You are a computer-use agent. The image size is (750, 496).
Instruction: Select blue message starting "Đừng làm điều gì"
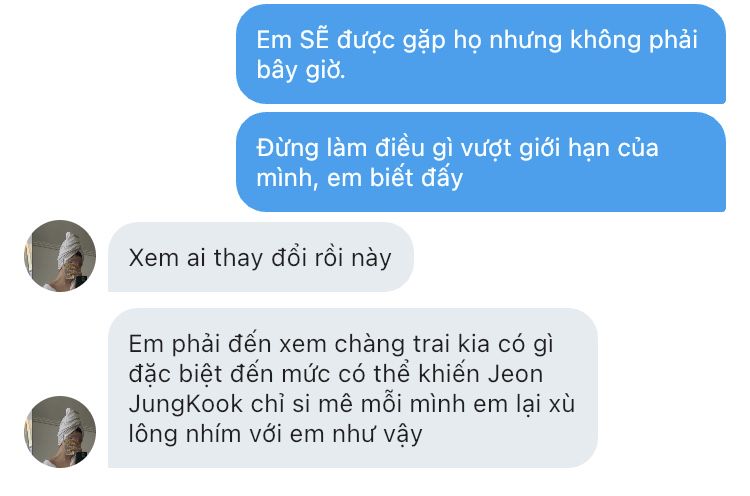pyautogui.click(x=481, y=162)
